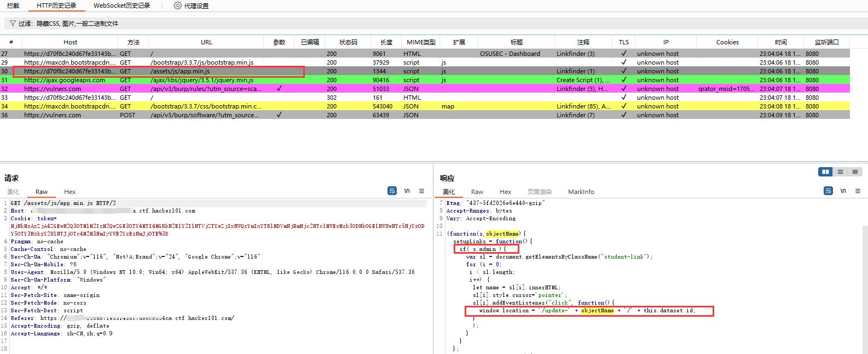Image resolution: width=868 pixels, height=354 pixels.
Task: Click length value 543040
Action: [x=383, y=106]
